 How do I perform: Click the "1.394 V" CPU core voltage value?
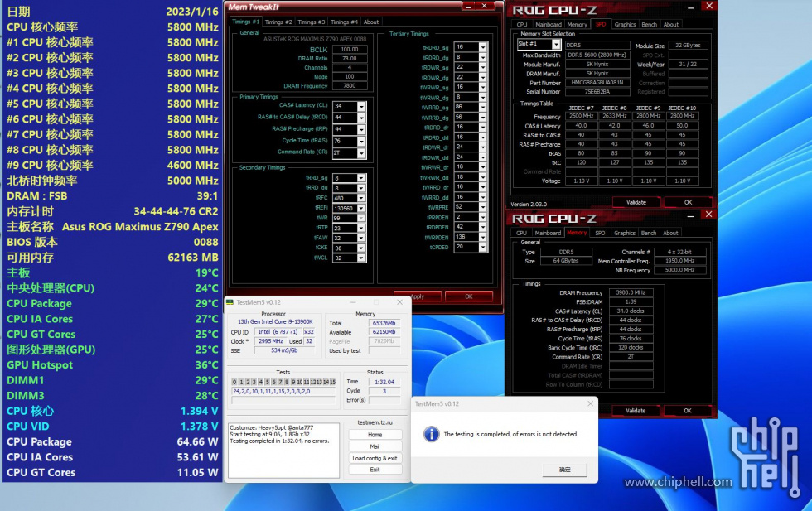tap(200, 411)
